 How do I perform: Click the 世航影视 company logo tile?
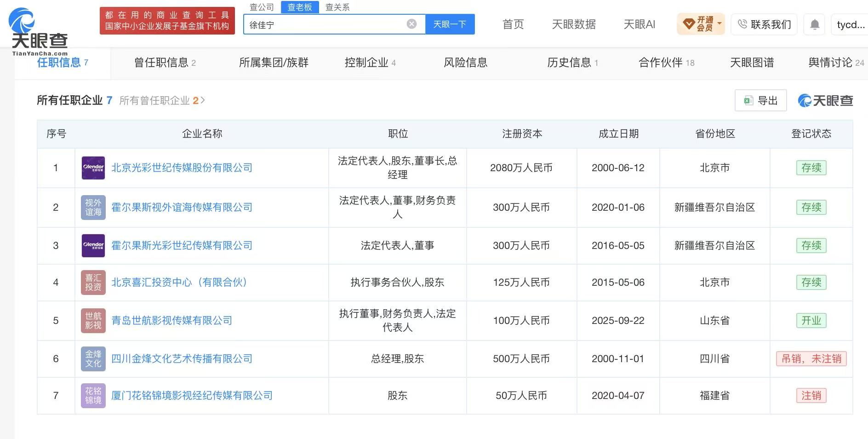[93, 321]
